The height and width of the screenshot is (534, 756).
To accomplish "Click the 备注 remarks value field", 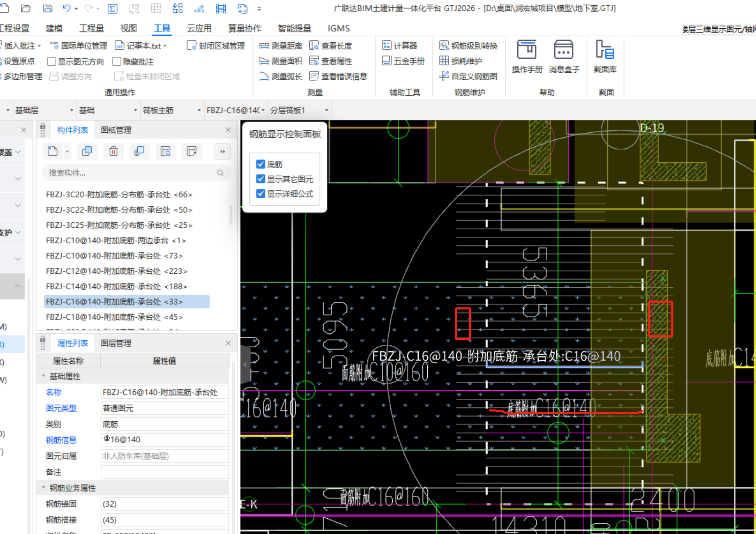I will click(164, 472).
